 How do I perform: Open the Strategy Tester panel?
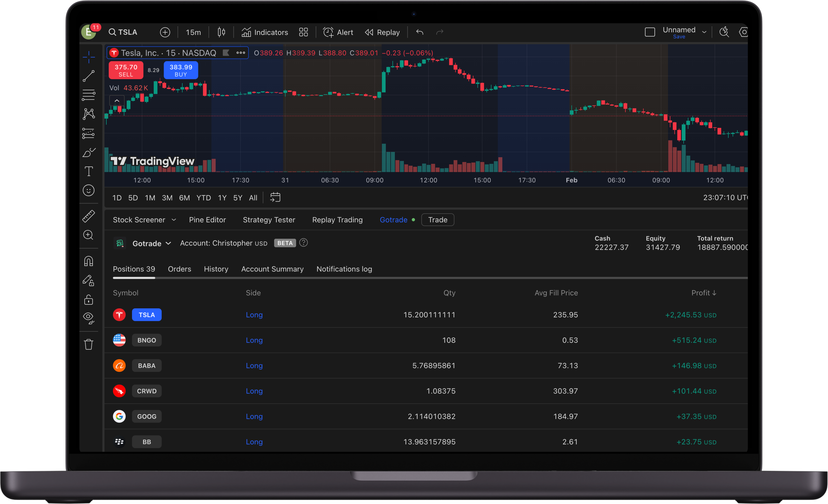pyautogui.click(x=269, y=220)
